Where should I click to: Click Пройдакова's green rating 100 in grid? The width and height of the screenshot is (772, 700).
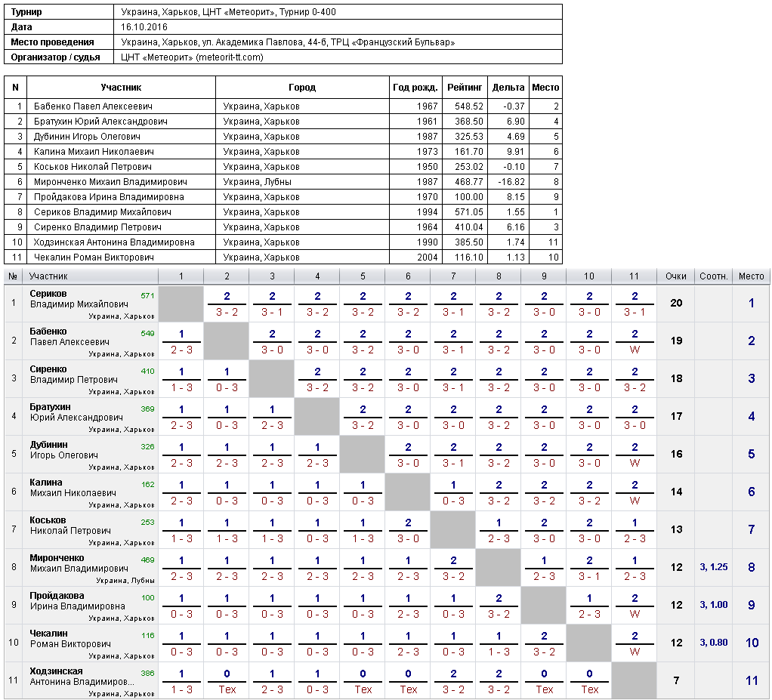148,598
